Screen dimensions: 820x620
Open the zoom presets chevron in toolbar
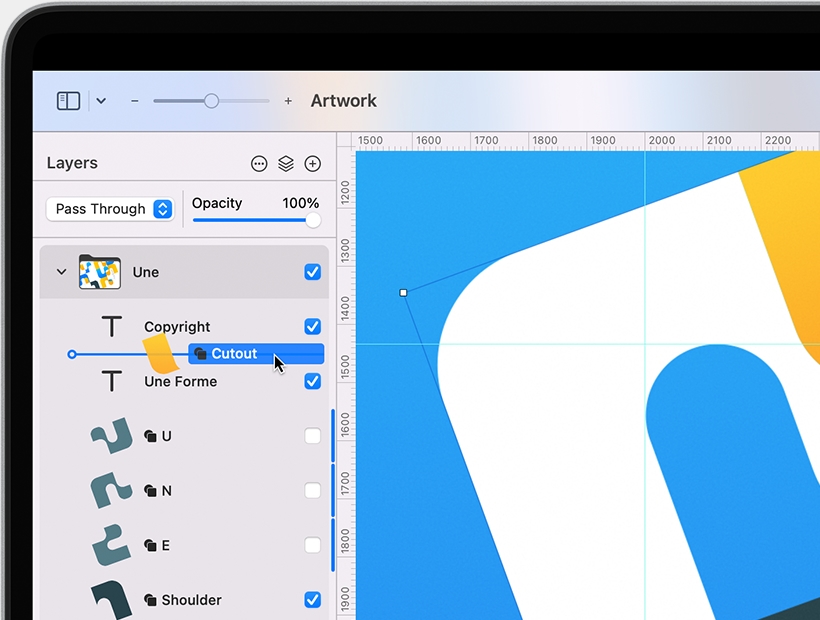tap(101, 100)
